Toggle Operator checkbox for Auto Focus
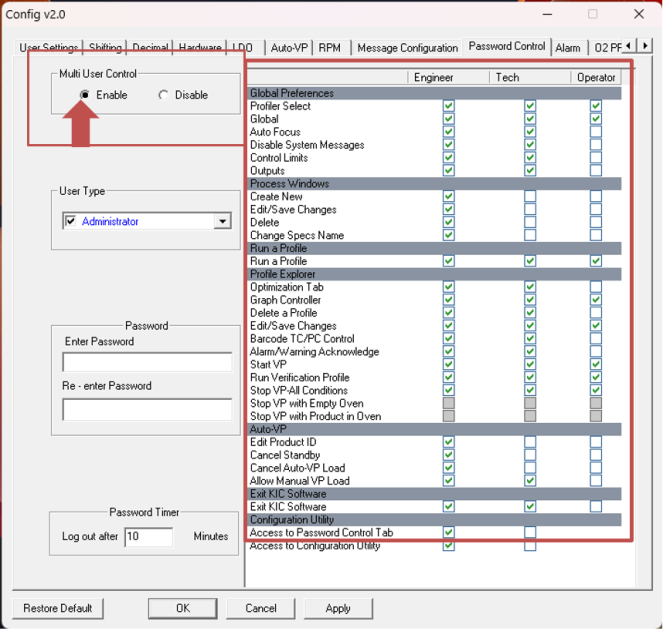Image resolution: width=663 pixels, height=631 pixels. coord(596,132)
